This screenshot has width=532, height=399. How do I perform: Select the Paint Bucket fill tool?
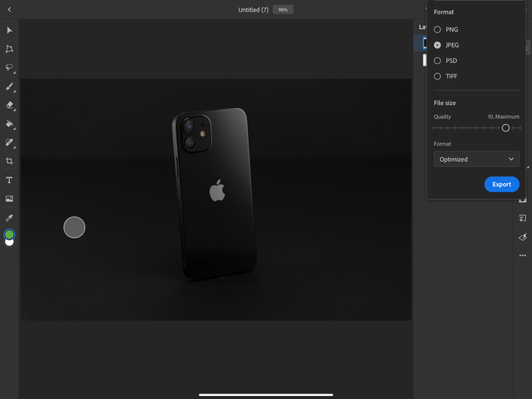[9, 124]
